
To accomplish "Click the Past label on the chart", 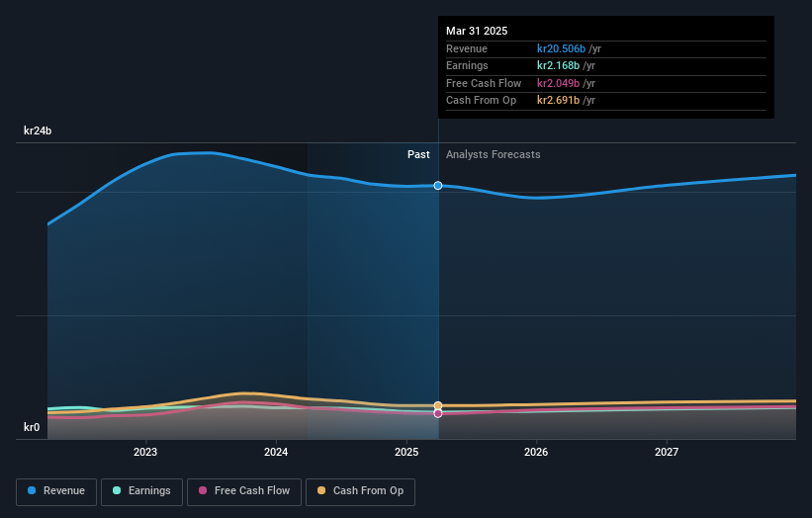I will coord(418,155).
